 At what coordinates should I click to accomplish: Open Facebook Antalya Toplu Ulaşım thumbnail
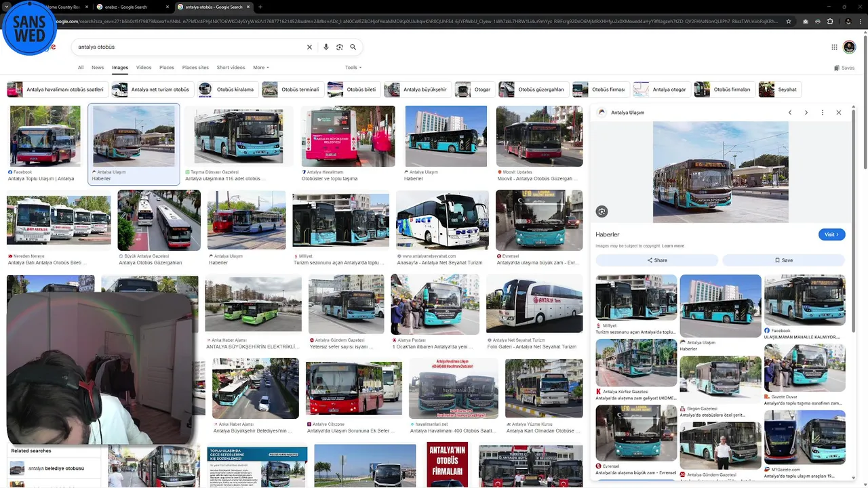click(x=43, y=136)
